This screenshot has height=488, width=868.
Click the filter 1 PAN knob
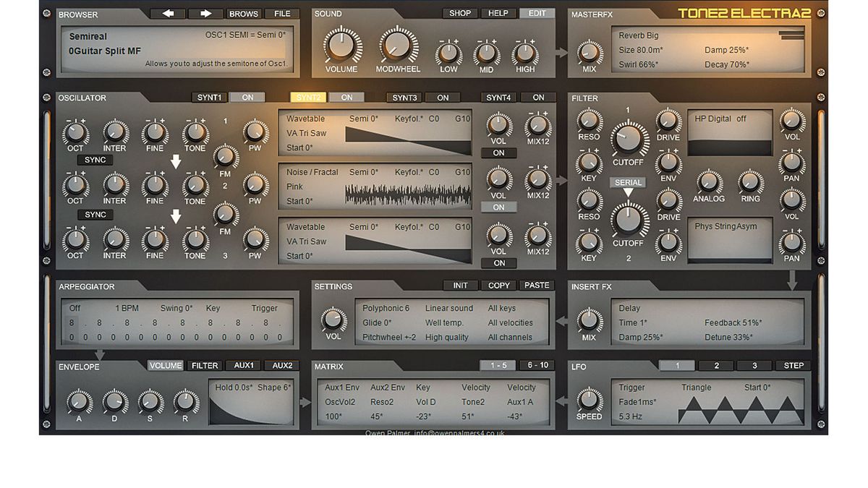tap(792, 160)
